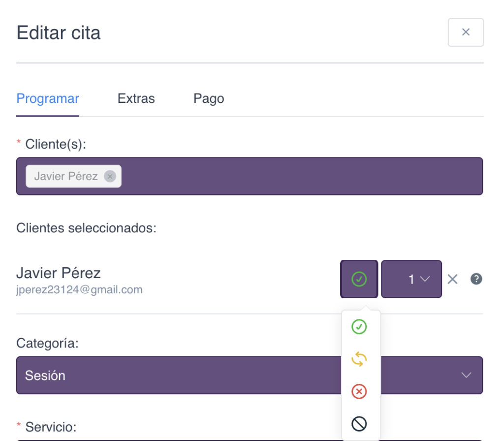Select the black rejected status option
504x441 pixels.
click(359, 424)
